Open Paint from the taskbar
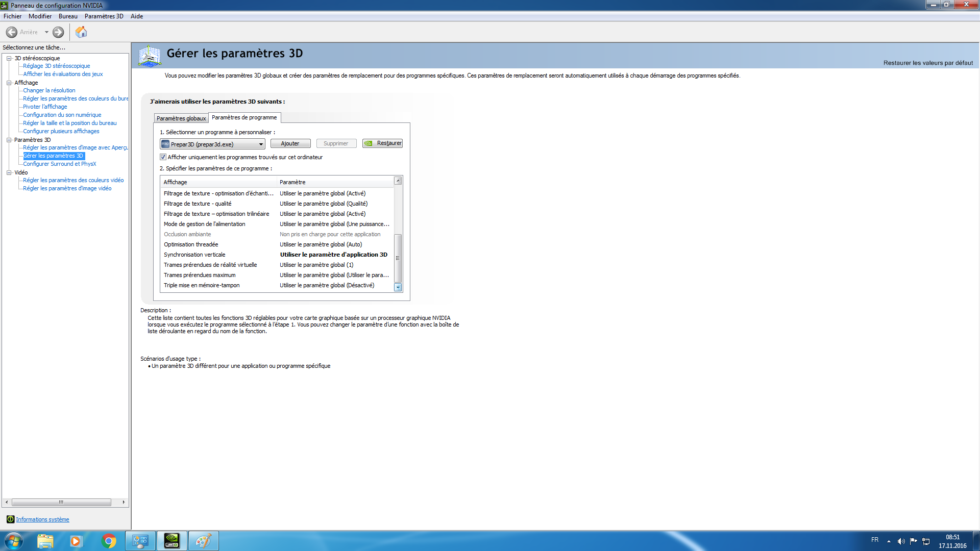 204,541
